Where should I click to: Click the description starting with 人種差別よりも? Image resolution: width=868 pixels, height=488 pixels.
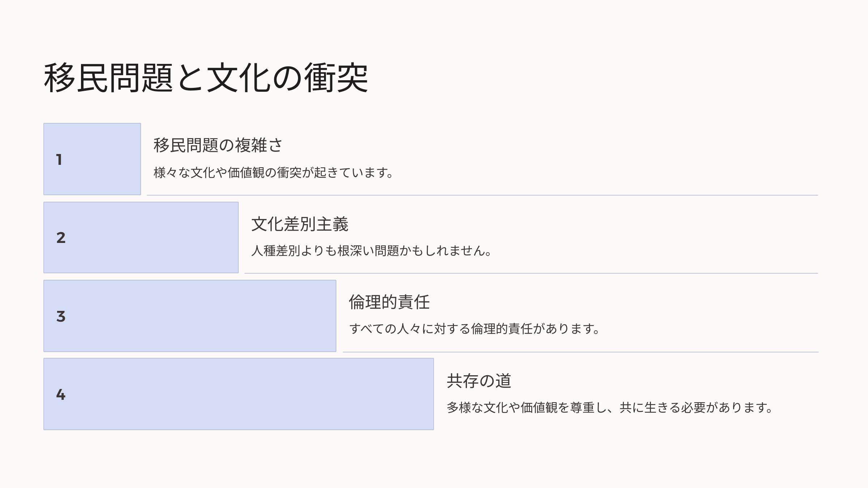coord(371,251)
